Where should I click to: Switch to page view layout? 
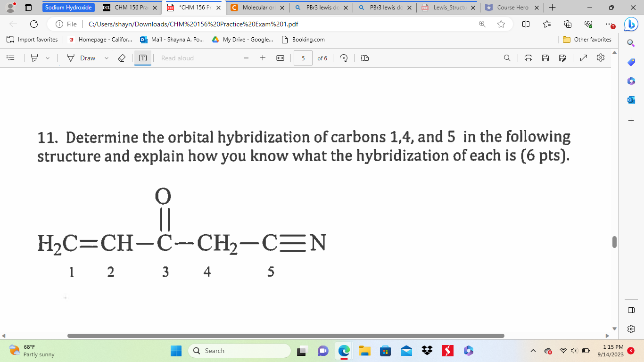pos(364,58)
